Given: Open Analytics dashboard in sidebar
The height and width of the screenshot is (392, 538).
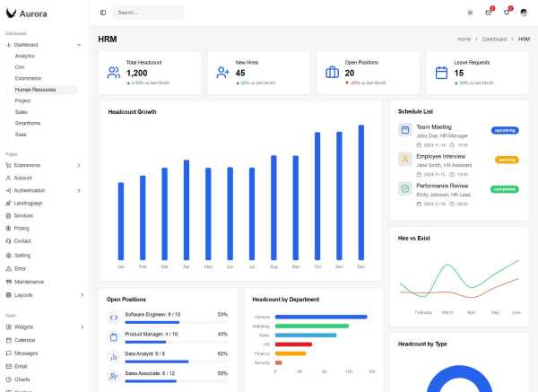Looking at the screenshot, I should pyautogui.click(x=25, y=56).
